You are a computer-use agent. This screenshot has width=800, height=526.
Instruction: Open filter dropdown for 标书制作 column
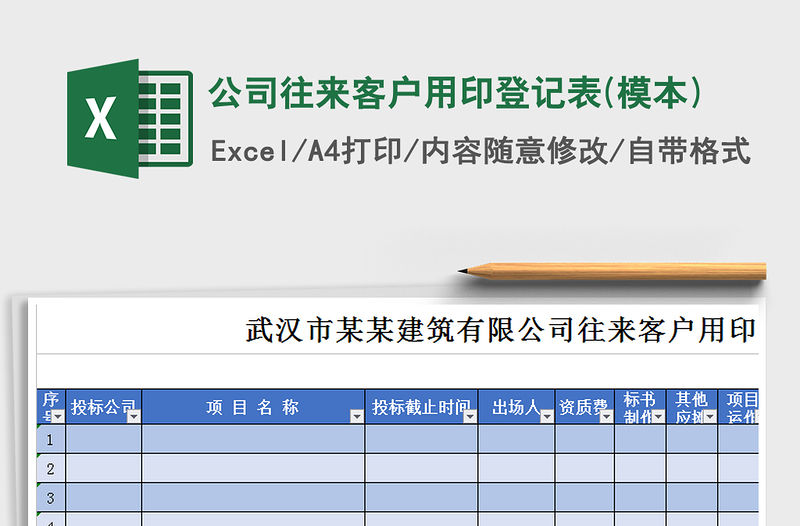click(658, 417)
